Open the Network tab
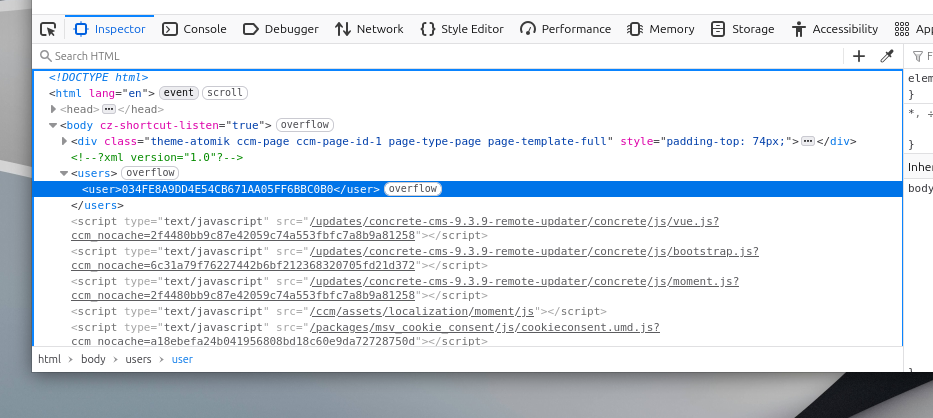Screen dimensions: 933x418 [x=369, y=29]
